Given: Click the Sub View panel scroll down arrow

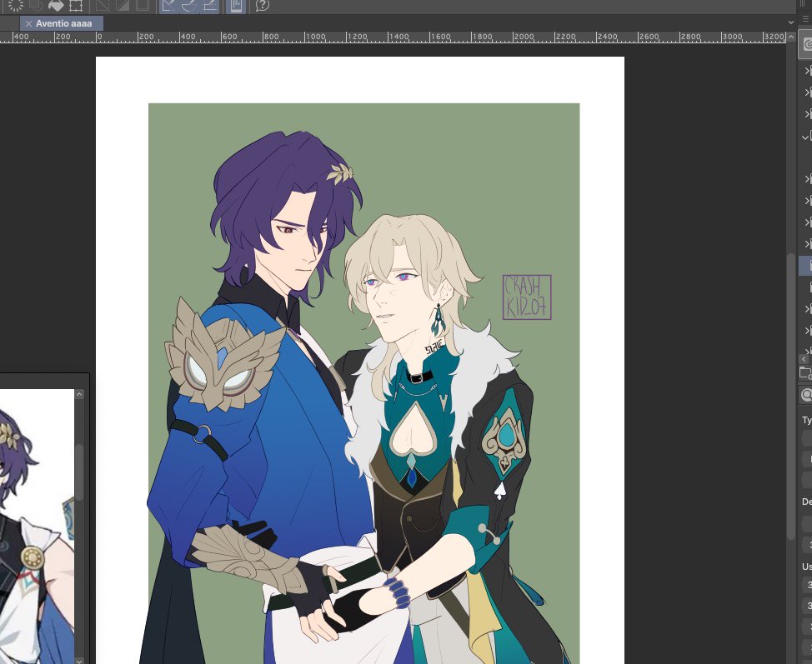Looking at the screenshot, I should point(79,661).
